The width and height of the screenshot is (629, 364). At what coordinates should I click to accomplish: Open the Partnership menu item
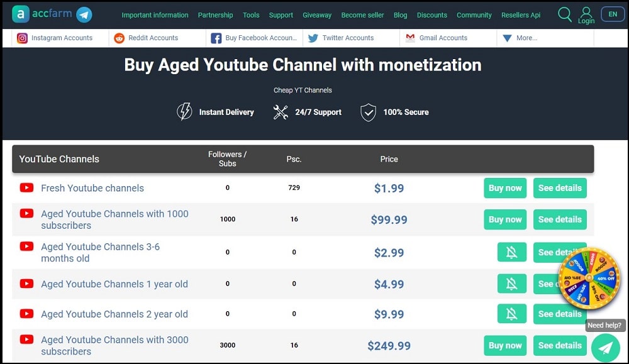[x=215, y=15]
